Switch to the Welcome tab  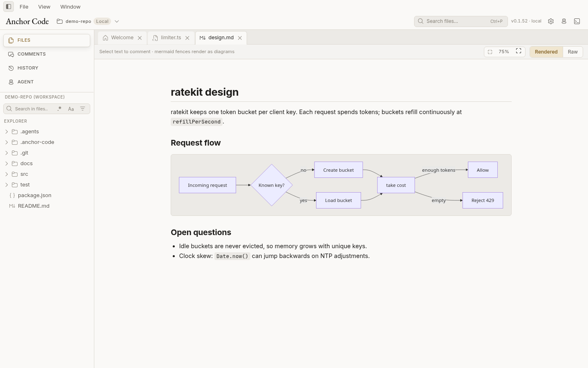(x=122, y=38)
